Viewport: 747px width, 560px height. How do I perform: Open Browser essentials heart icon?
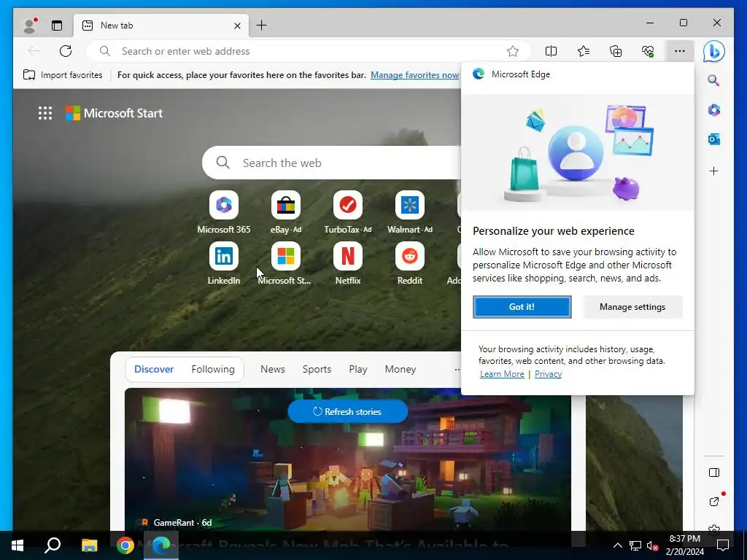pyautogui.click(x=648, y=51)
